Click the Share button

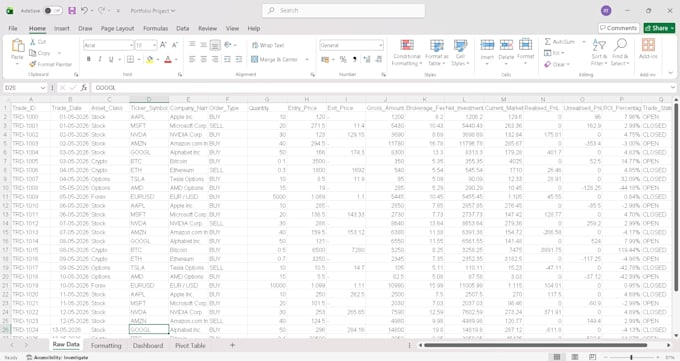[x=659, y=28]
